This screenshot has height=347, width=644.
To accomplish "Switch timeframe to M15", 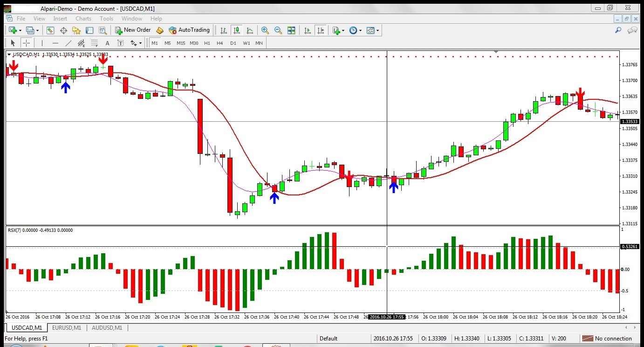I will point(181,43).
